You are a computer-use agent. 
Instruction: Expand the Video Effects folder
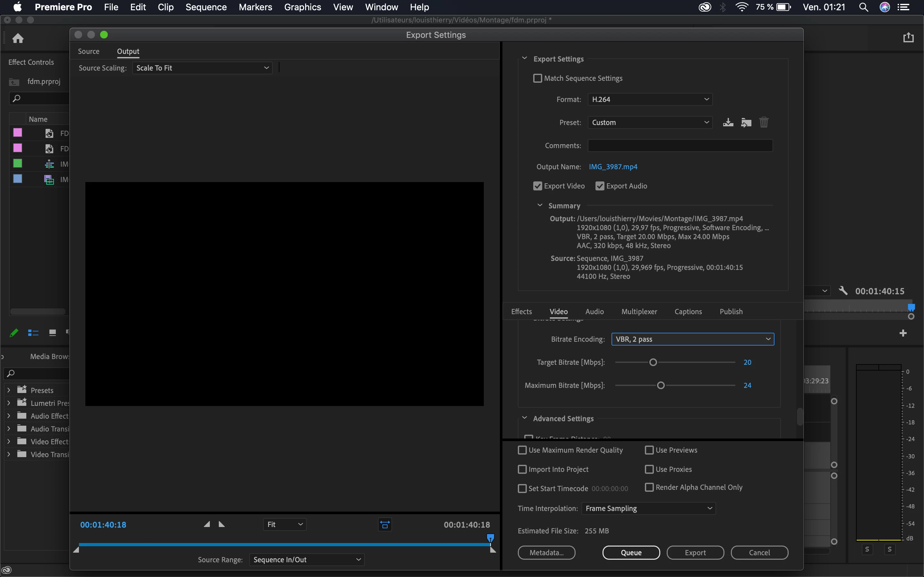(8, 441)
